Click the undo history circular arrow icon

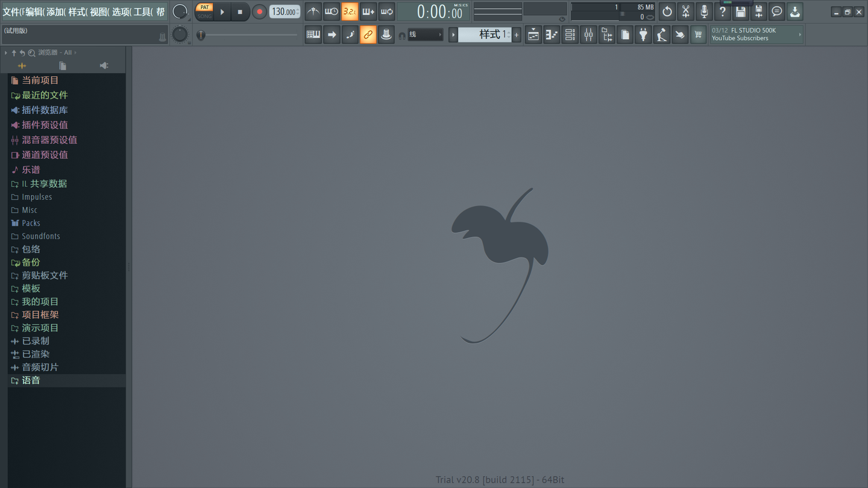667,11
